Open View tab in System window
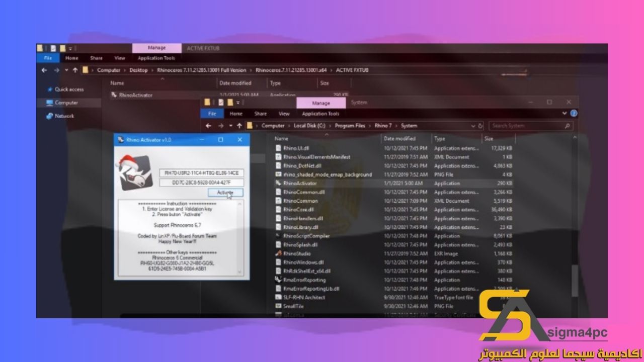Viewport: 644px width, 362px height. click(x=284, y=114)
